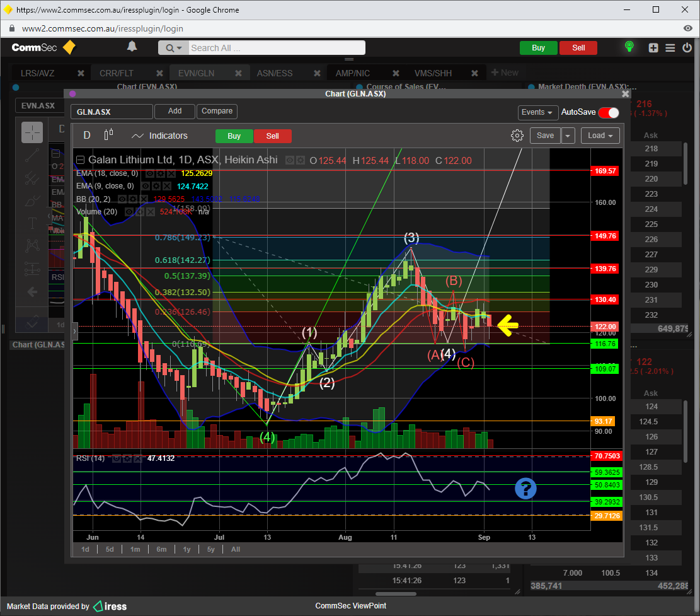
Task: Switch to the LRS/AVZ tab
Action: click(x=38, y=73)
